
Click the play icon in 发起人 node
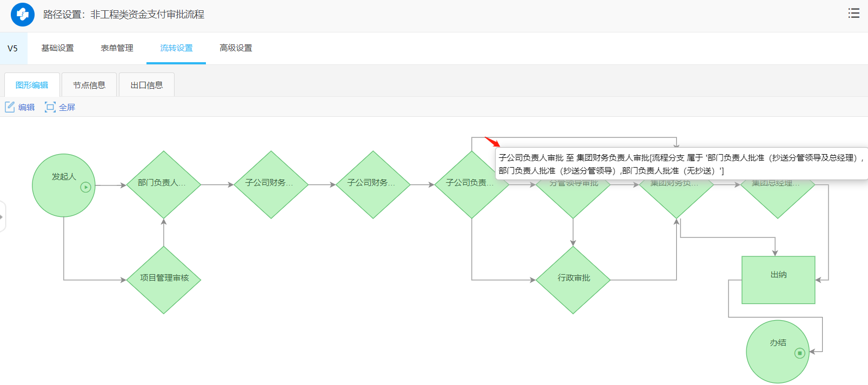pyautogui.click(x=85, y=187)
